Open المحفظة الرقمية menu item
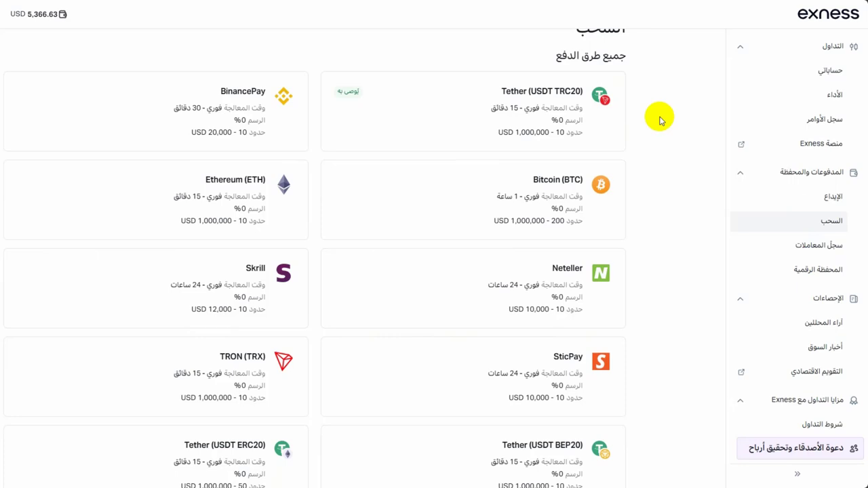Screen dimensions: 868x488 click(x=818, y=270)
